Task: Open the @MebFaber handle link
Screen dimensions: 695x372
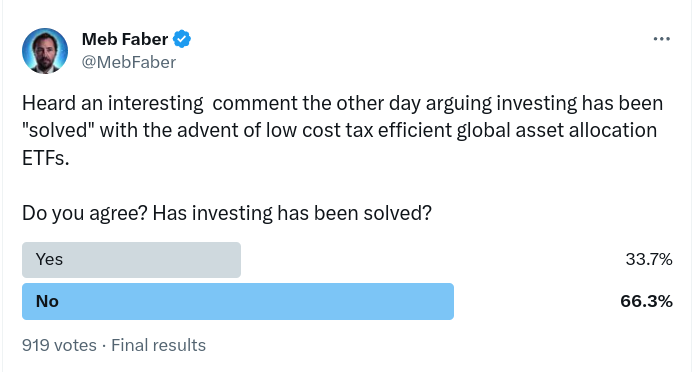Action: (x=129, y=62)
